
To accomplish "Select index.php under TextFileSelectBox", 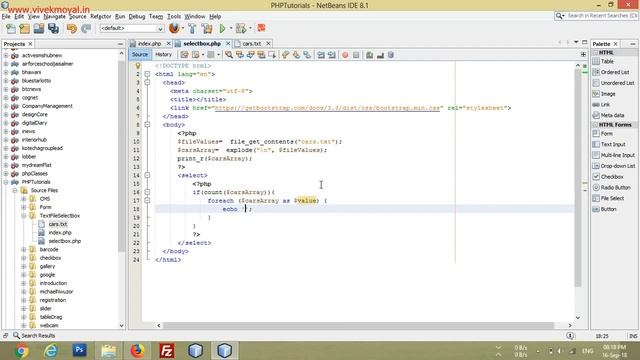I will click(x=60, y=233).
